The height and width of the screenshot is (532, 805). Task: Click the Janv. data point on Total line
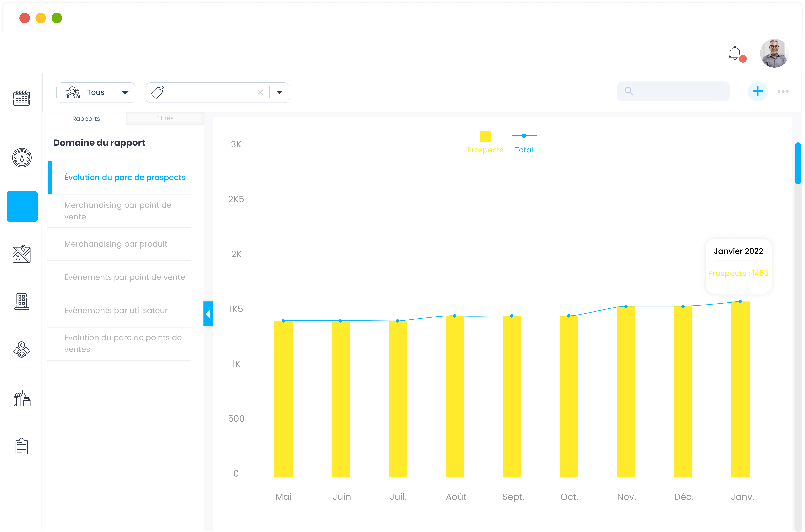point(740,301)
